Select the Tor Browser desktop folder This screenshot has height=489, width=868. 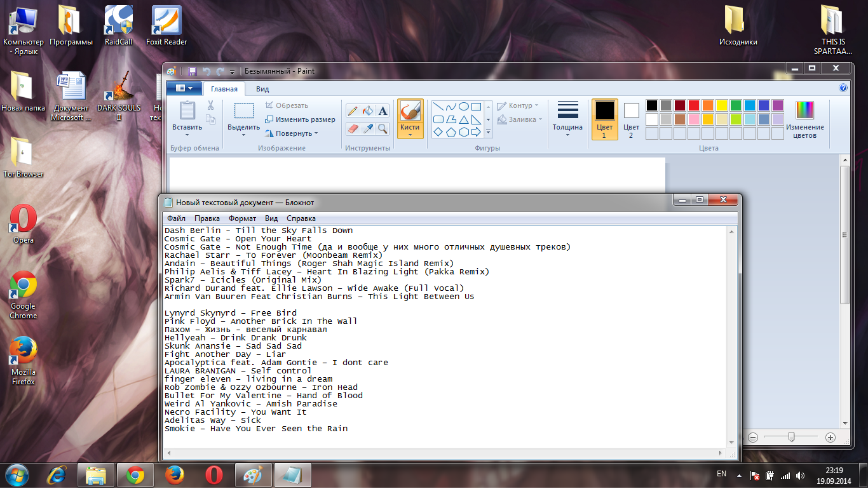tap(24, 157)
